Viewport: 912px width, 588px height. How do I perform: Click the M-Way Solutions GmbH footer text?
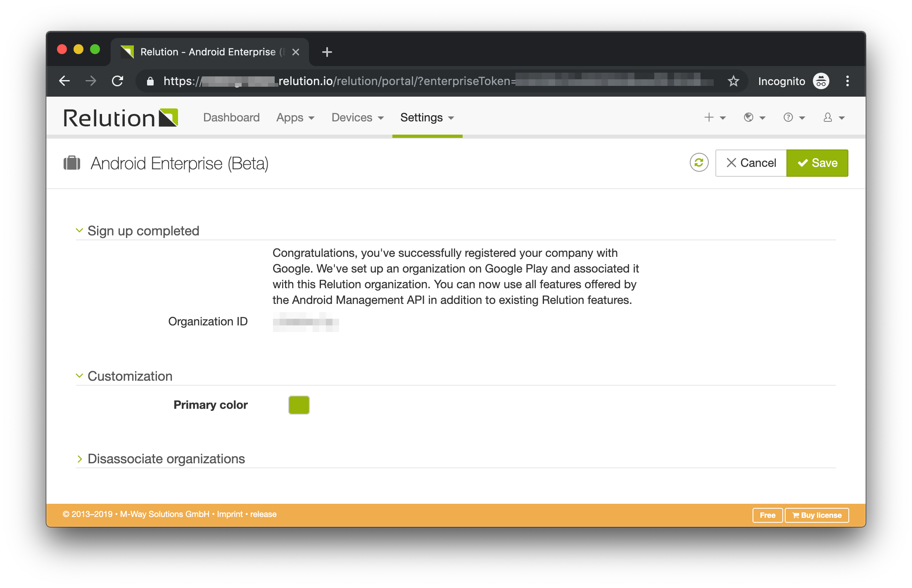pyautogui.click(x=165, y=514)
